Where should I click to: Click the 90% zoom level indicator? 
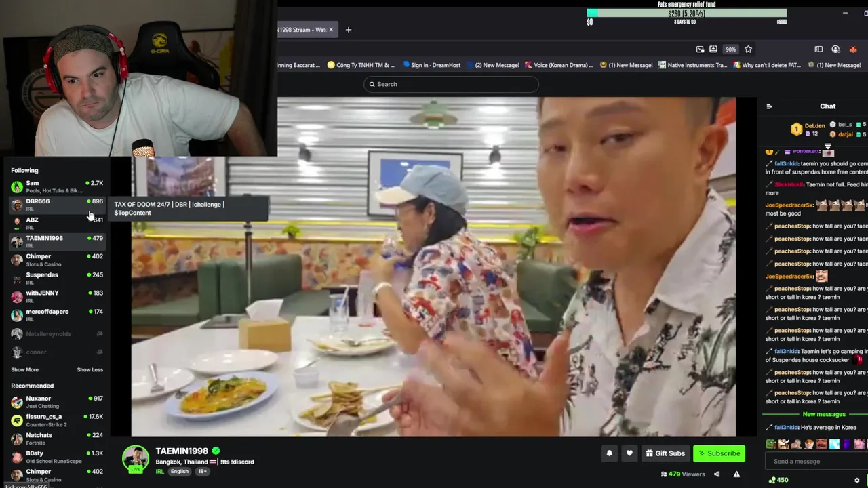point(730,49)
